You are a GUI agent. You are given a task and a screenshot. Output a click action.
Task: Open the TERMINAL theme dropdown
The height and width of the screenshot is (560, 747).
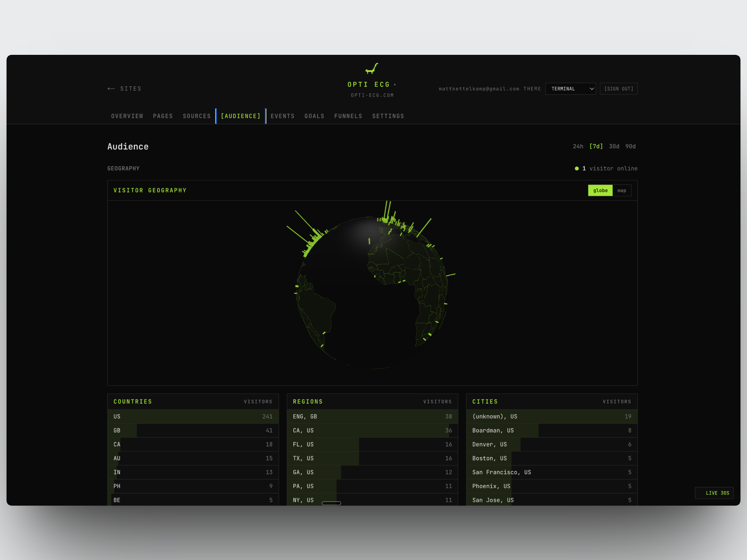point(570,89)
